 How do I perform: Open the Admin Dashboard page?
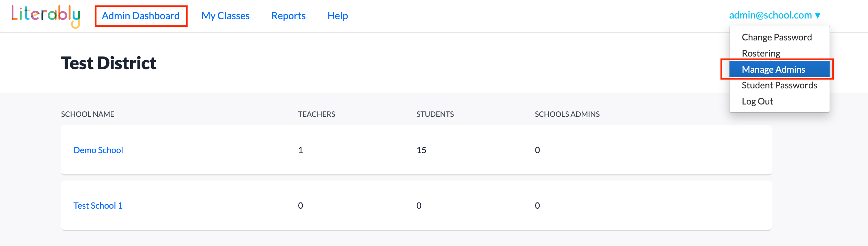[x=141, y=16]
